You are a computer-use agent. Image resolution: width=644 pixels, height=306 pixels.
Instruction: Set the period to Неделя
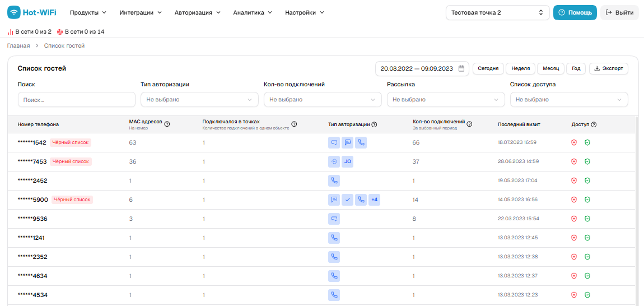point(520,68)
